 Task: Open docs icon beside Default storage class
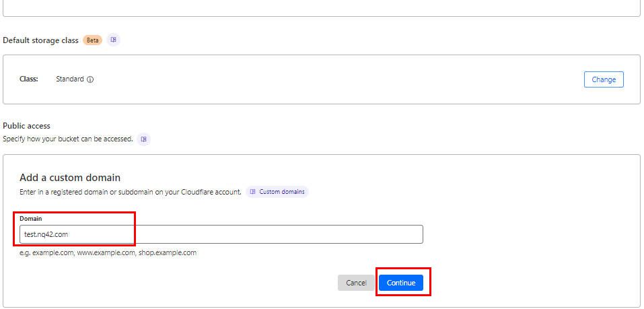coord(114,40)
